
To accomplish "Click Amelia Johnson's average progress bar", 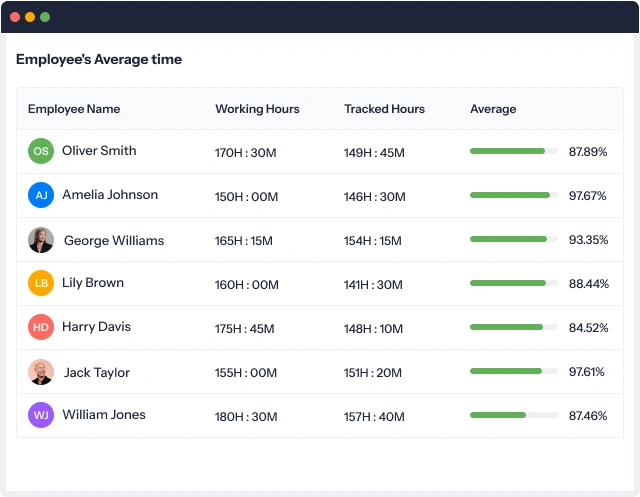I will (x=513, y=195).
